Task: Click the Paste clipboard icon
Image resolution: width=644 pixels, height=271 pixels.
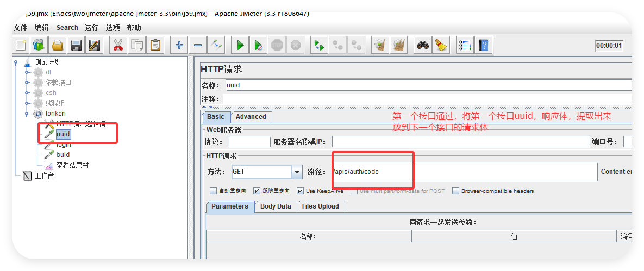Action: (155, 45)
